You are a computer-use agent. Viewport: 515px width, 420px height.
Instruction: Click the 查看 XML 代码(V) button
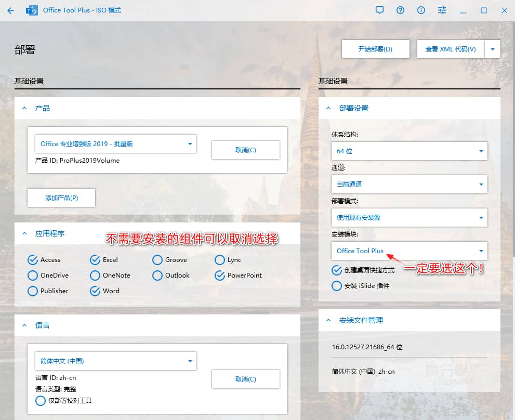451,49
